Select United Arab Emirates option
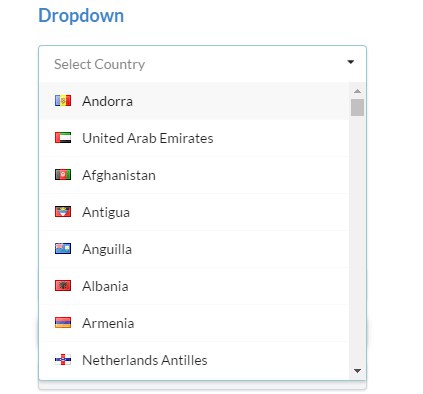 (194, 138)
